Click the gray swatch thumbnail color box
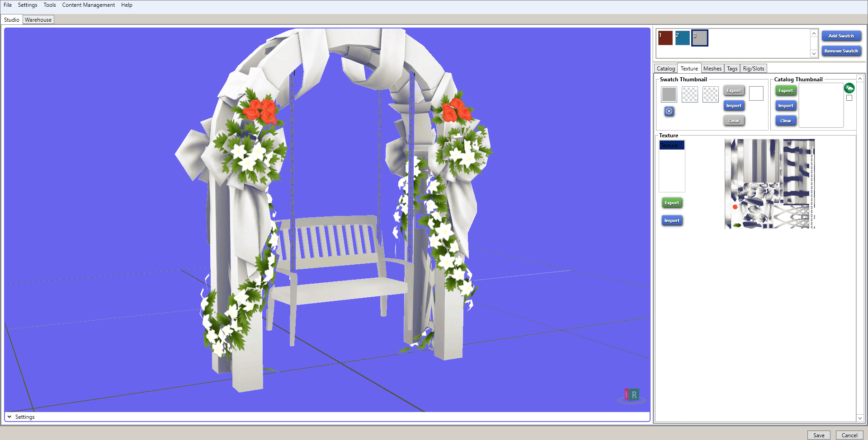 669,94
